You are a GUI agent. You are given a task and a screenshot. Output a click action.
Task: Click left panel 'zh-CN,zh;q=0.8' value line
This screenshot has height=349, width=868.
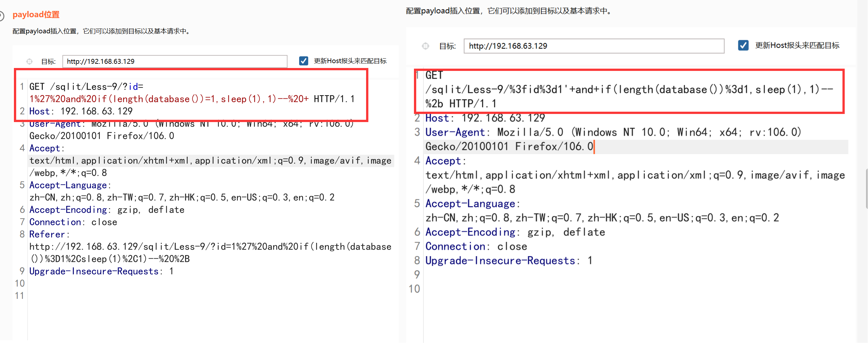pyautogui.click(x=182, y=197)
